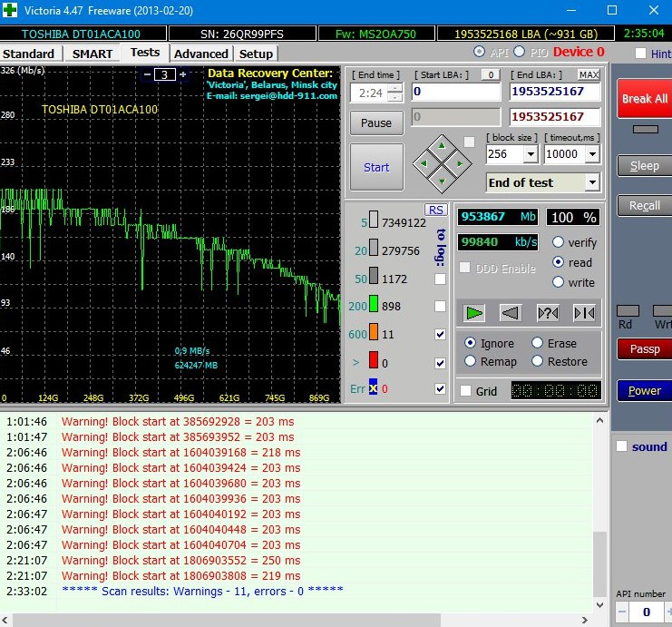The height and width of the screenshot is (627, 672).
Task: Click the horizontal scroll right arrow
Action: (585, 620)
